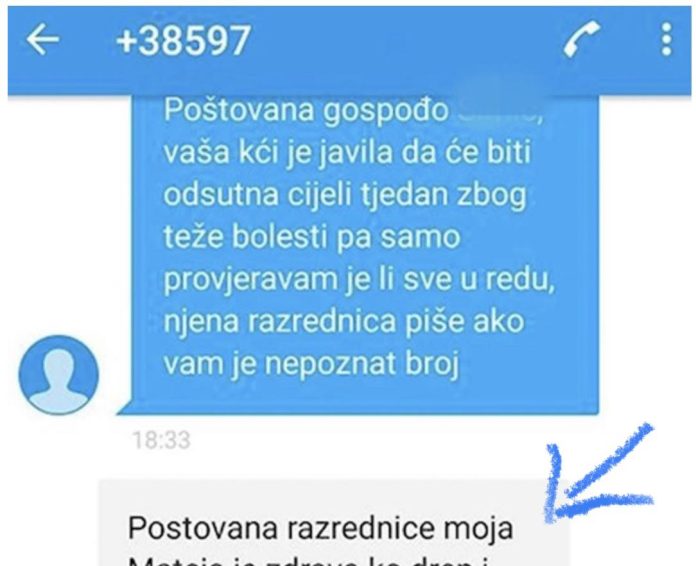Click the hand-drawn blue arrow annotation

pyautogui.click(x=599, y=472)
